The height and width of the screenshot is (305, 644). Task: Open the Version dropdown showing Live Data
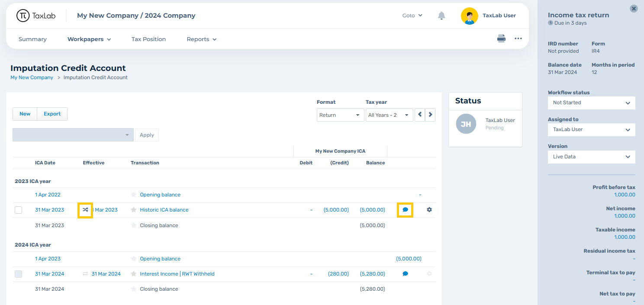click(591, 157)
